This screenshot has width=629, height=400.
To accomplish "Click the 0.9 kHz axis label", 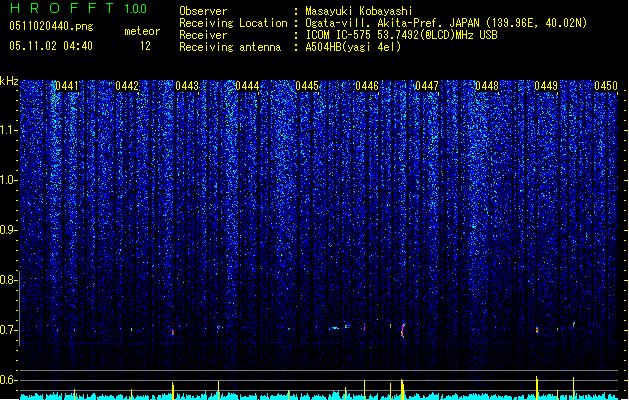I will pos(8,230).
